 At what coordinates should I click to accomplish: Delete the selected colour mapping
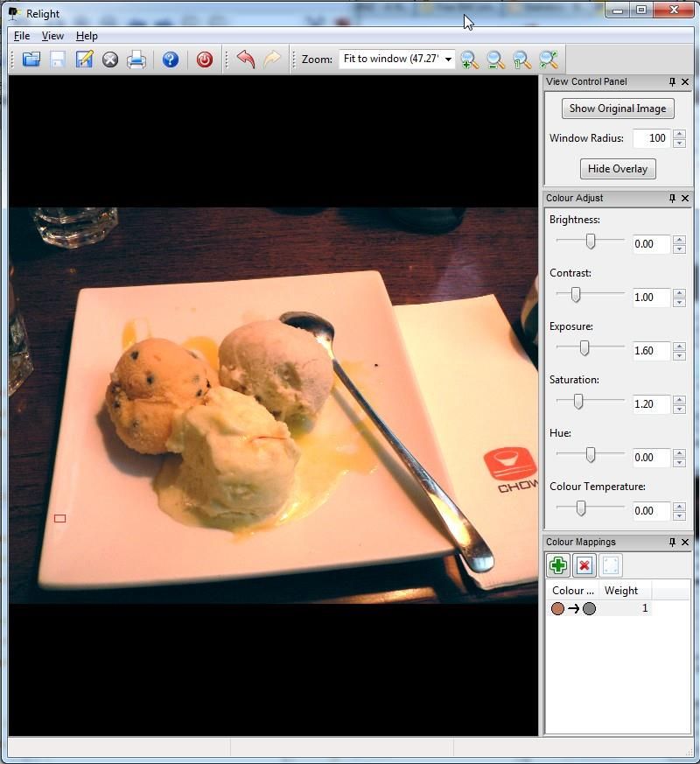(x=583, y=564)
